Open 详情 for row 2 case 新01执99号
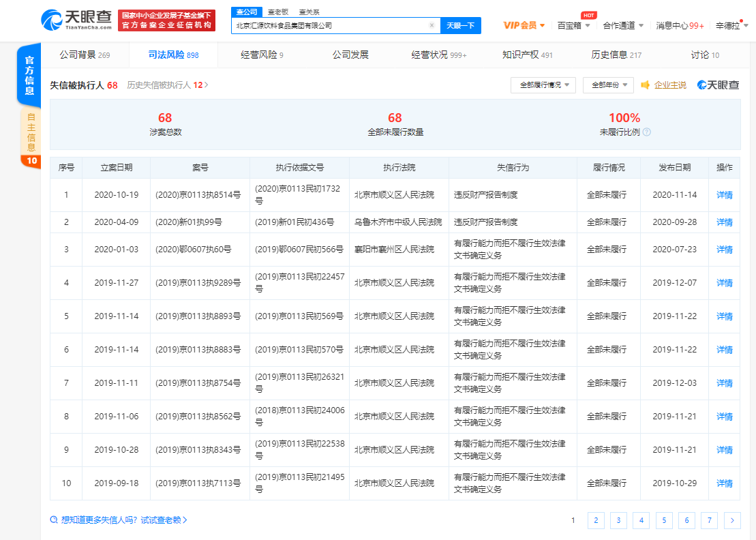This screenshot has width=756, height=540. [724, 222]
